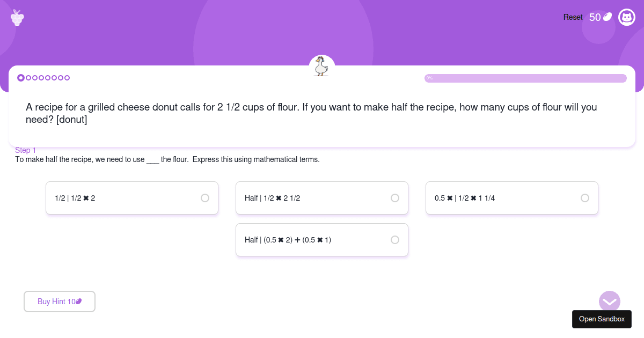
Task: Click the duck mascot above the question card
Action: click(321, 64)
